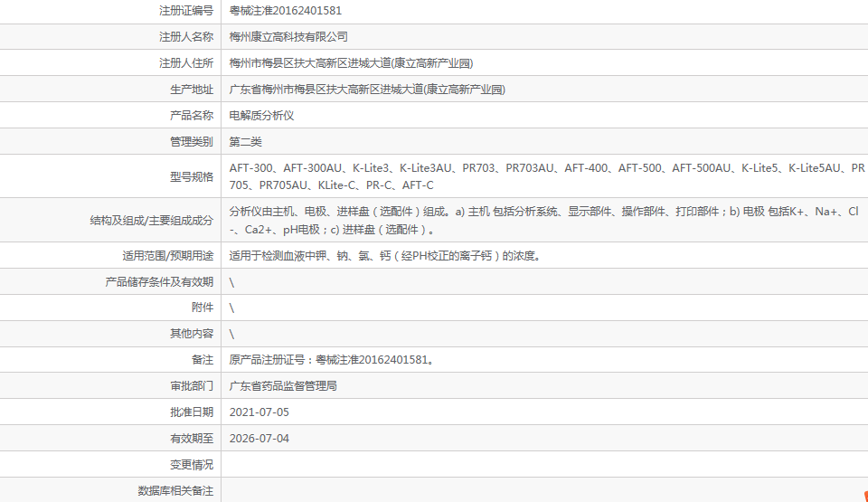The image size is (868, 502).
Task: Select the 适用范围/预期用途 label
Action: point(168,255)
